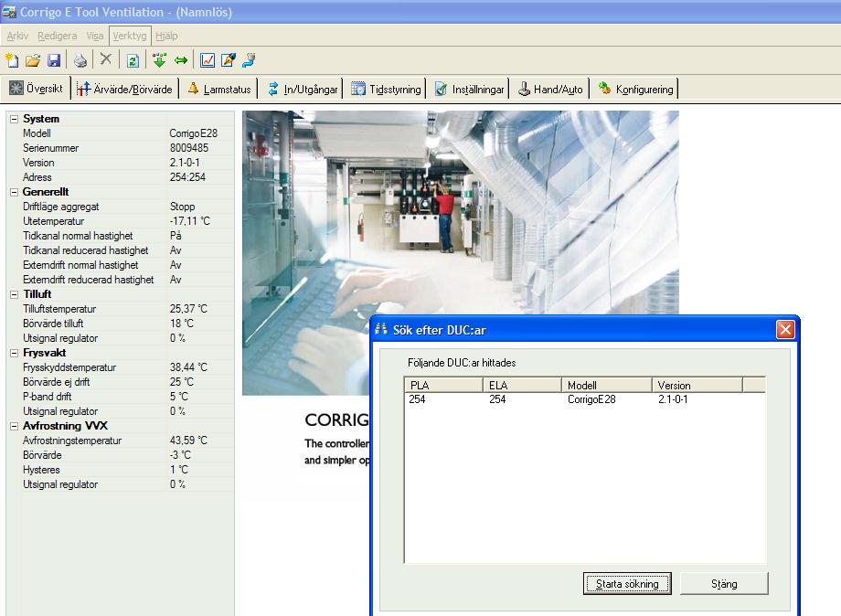Click the Utetemperatur value -17,11 °C

click(x=190, y=221)
